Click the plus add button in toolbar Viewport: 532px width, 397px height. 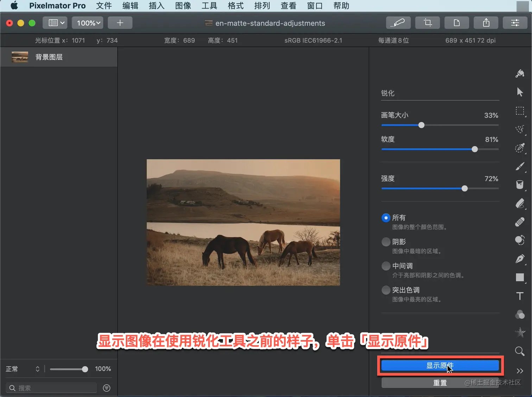[x=120, y=23]
